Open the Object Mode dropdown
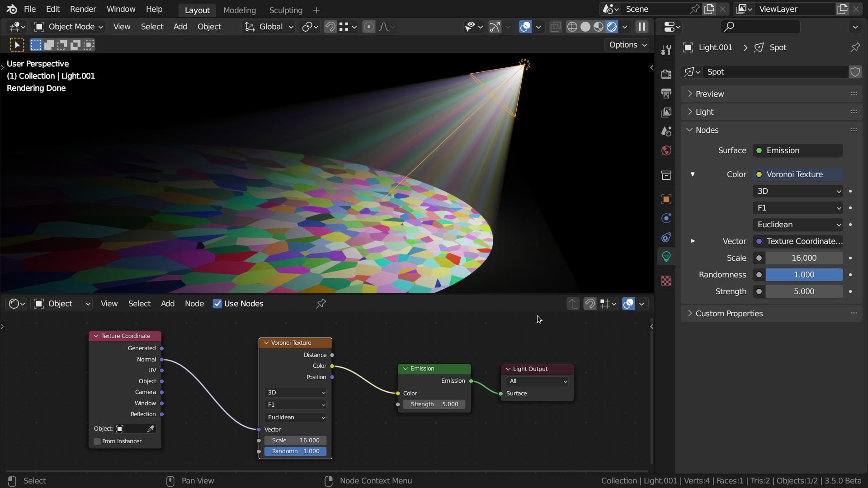The height and width of the screenshot is (488, 868). pyautogui.click(x=69, y=27)
